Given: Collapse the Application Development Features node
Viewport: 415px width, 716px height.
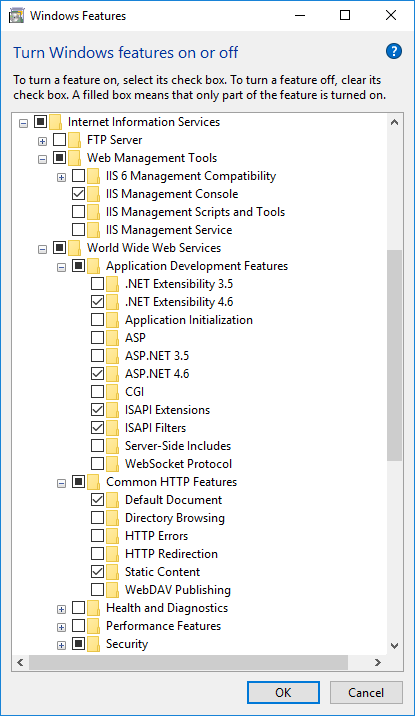Looking at the screenshot, I should point(61,268).
